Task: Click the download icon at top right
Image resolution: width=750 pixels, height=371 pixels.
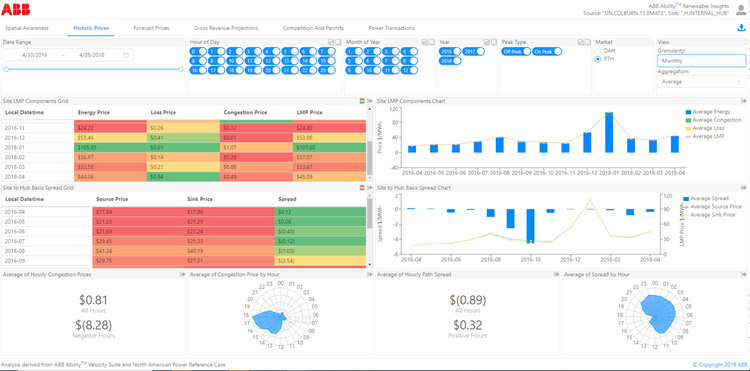Action: (x=742, y=28)
